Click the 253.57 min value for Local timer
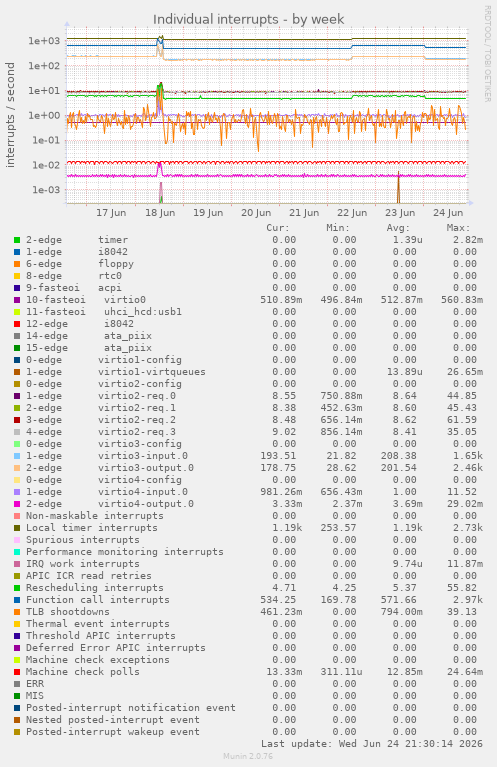 [339, 528]
